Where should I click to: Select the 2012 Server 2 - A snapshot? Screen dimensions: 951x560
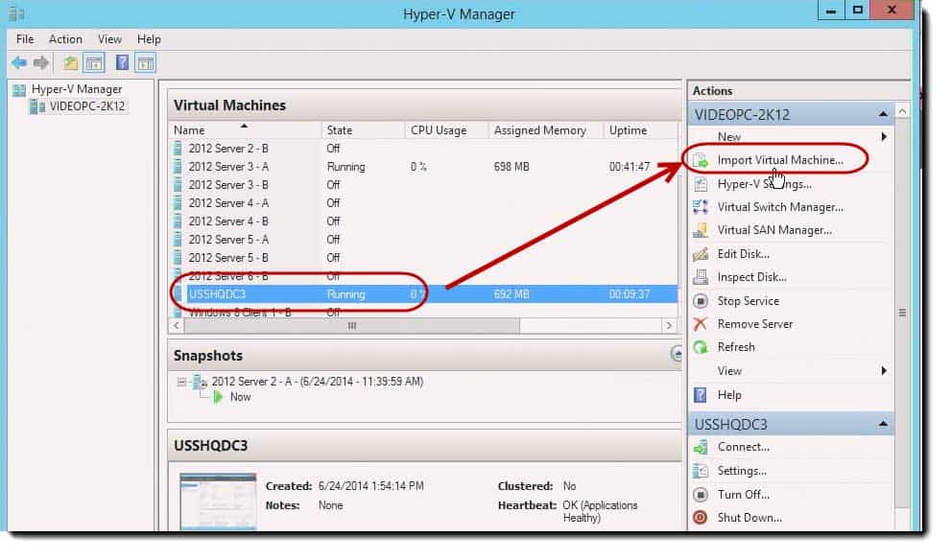click(x=318, y=382)
